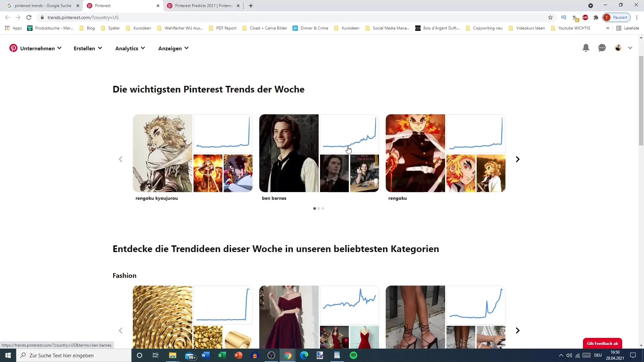The width and height of the screenshot is (644, 362).
Task: Show previous trends of the week
Action: pos(121,159)
